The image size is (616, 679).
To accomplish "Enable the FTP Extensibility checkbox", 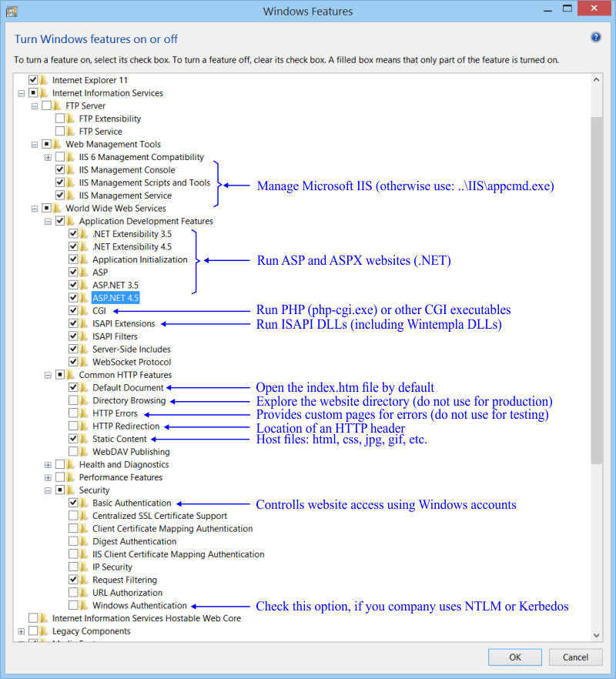I will click(60, 119).
